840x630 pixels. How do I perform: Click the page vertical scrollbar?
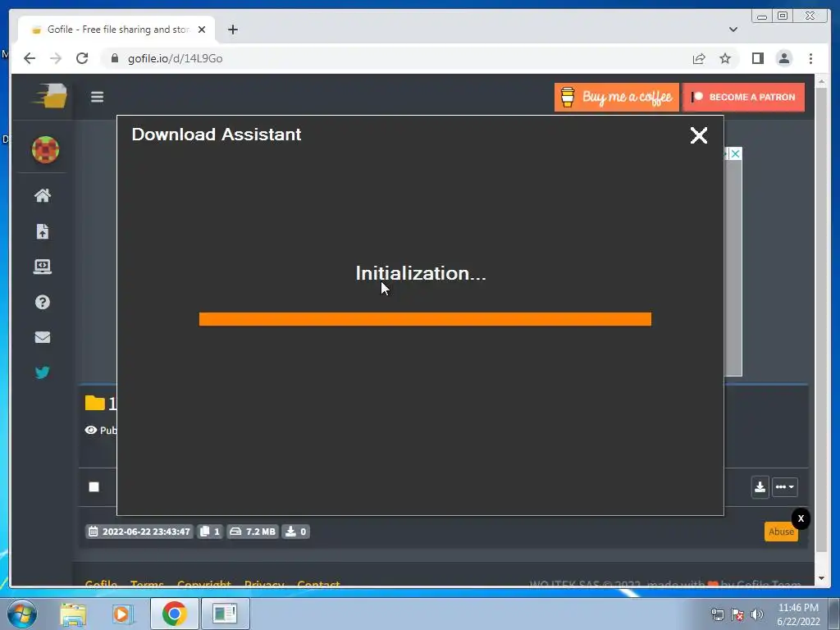tap(821, 322)
